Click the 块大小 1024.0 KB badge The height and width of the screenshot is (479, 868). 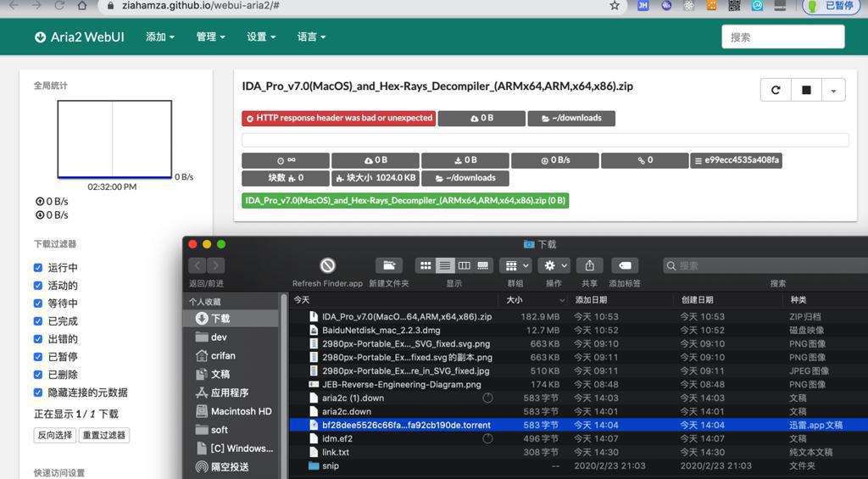[376, 178]
